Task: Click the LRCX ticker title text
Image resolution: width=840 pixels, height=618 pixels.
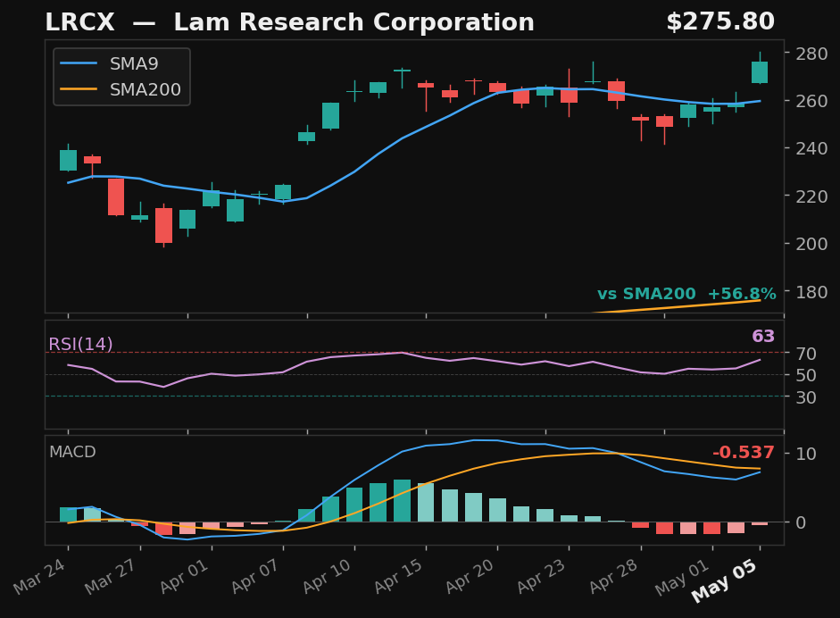Action: 79,22
